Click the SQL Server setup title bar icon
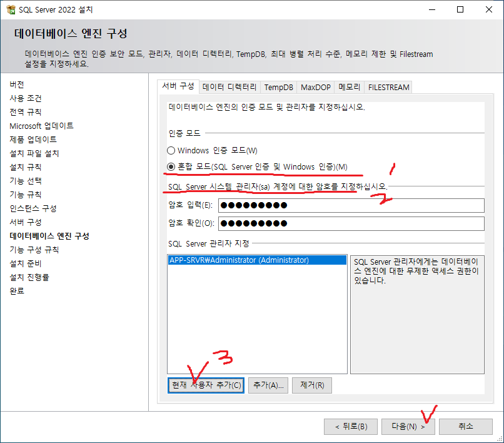 point(11,9)
